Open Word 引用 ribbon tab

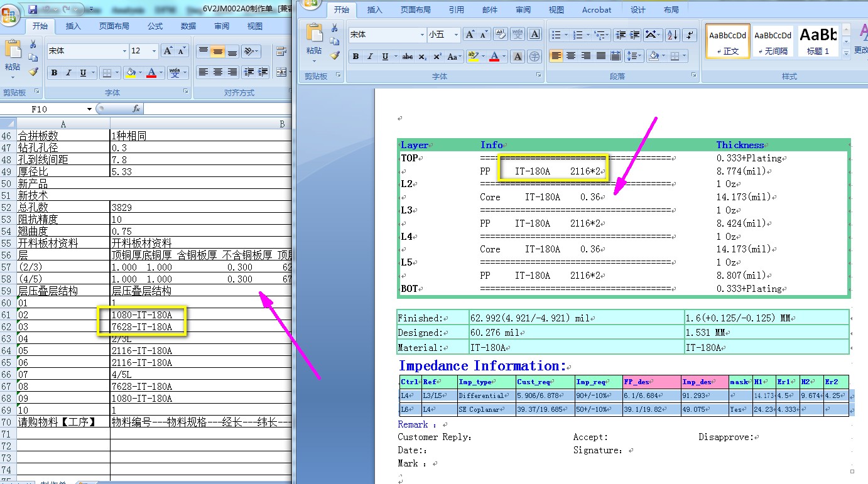pyautogui.click(x=457, y=9)
